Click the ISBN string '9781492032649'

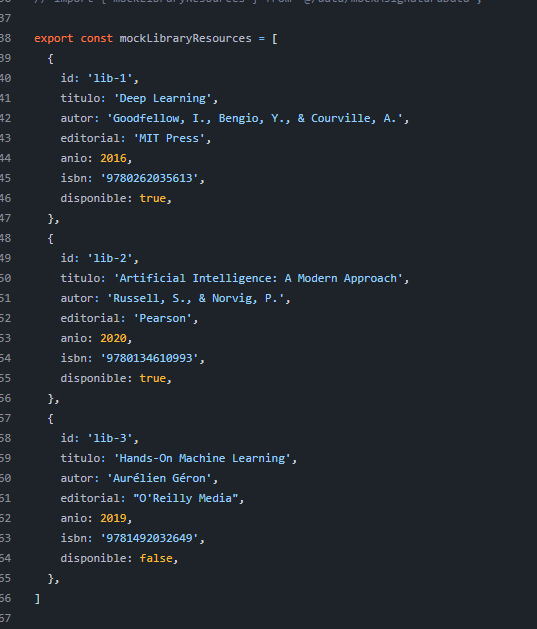[149, 538]
